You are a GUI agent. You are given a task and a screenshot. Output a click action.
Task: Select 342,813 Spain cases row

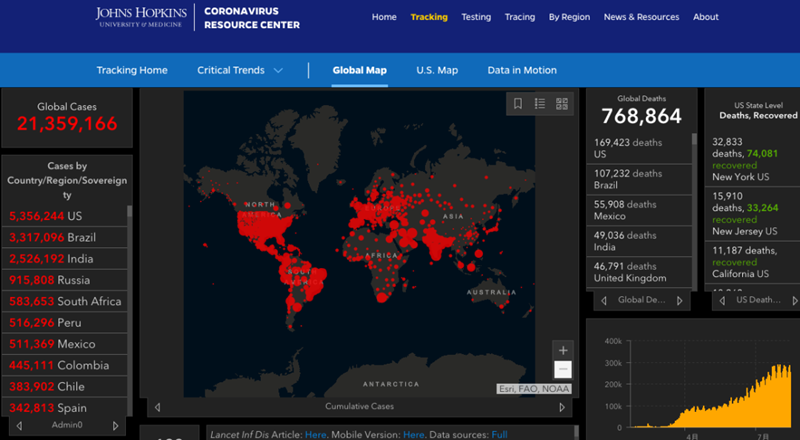[x=64, y=408]
